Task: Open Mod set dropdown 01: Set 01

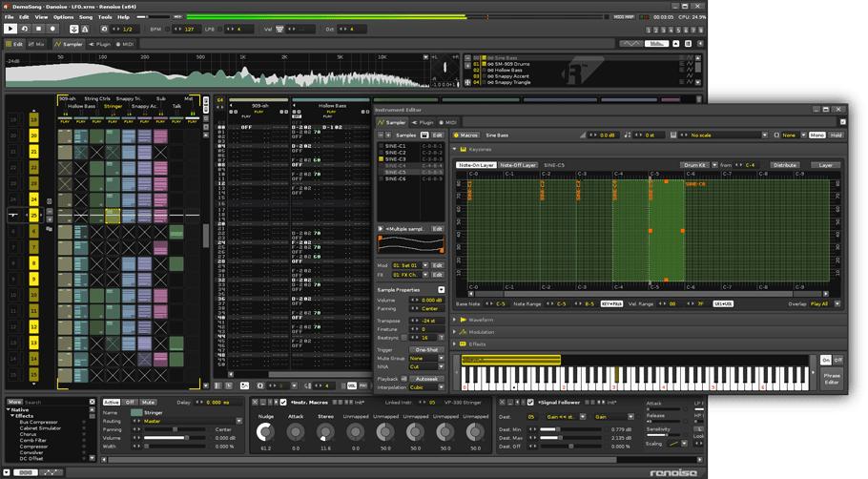Action: point(410,266)
